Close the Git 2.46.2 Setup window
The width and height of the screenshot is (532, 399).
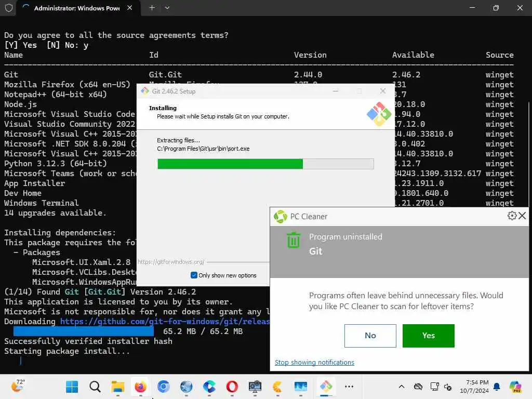(383, 91)
